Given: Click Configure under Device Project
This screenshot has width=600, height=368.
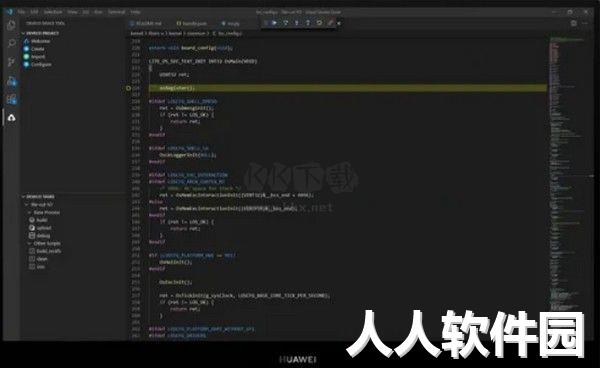Looking at the screenshot, I should pos(41,64).
